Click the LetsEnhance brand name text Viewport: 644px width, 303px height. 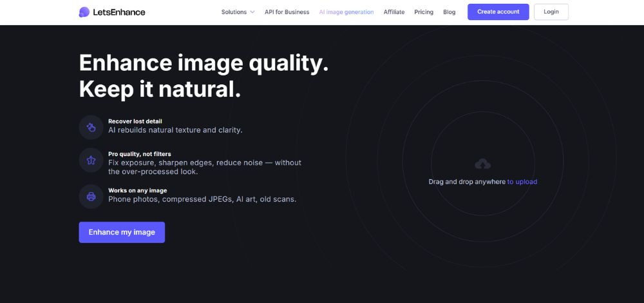point(119,12)
